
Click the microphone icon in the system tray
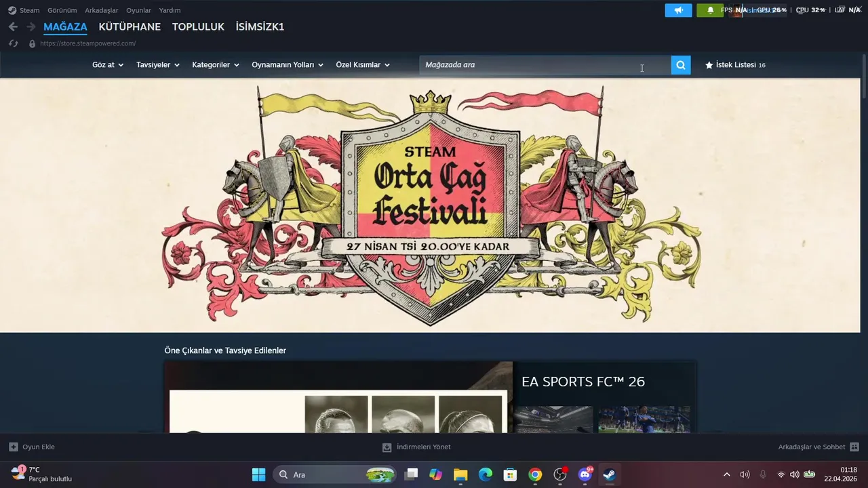click(763, 474)
